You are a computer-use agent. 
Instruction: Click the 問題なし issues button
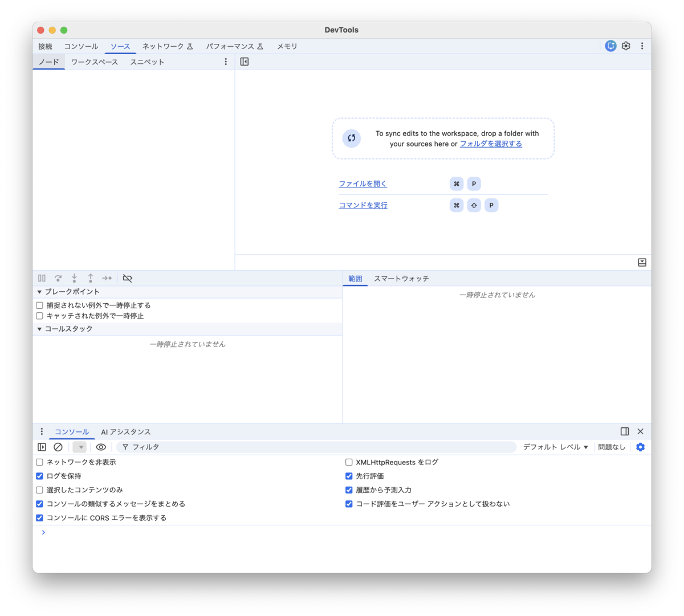click(612, 447)
